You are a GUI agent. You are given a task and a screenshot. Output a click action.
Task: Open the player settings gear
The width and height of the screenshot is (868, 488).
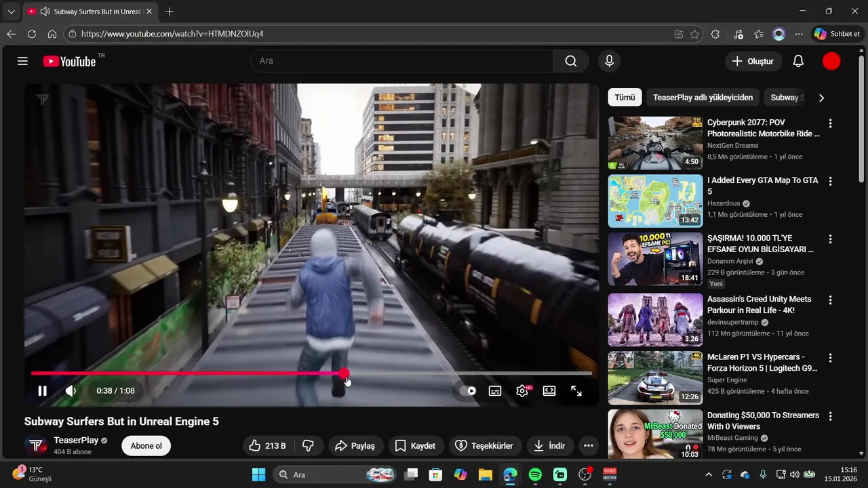(522, 391)
